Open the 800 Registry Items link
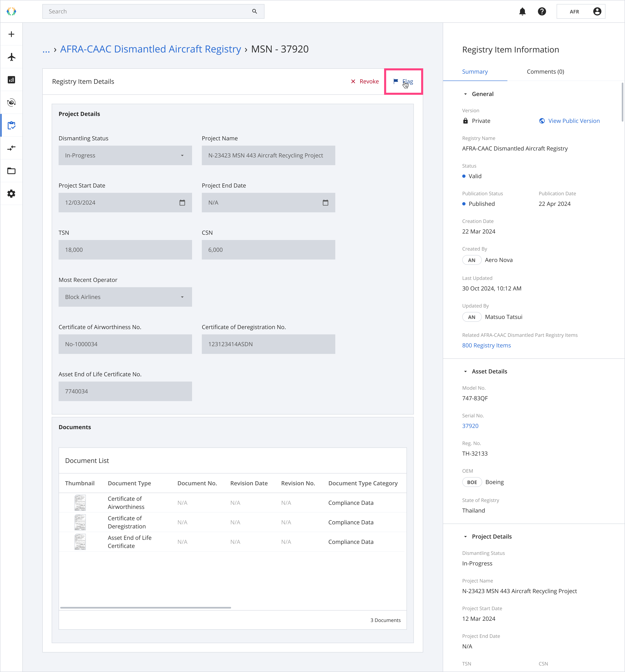 pyautogui.click(x=486, y=346)
